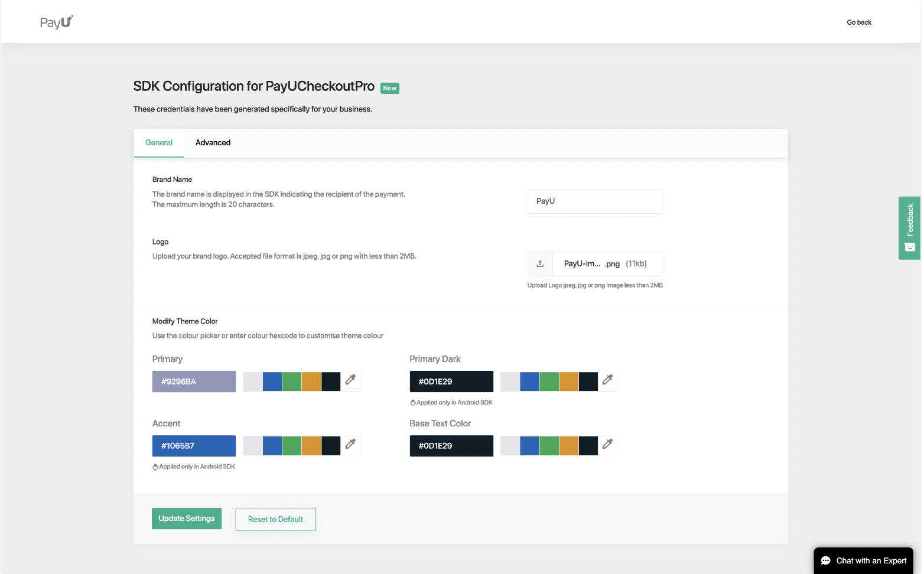This screenshot has width=924, height=574.
Task: Pick light gray swatch for Primary
Action: coord(253,381)
